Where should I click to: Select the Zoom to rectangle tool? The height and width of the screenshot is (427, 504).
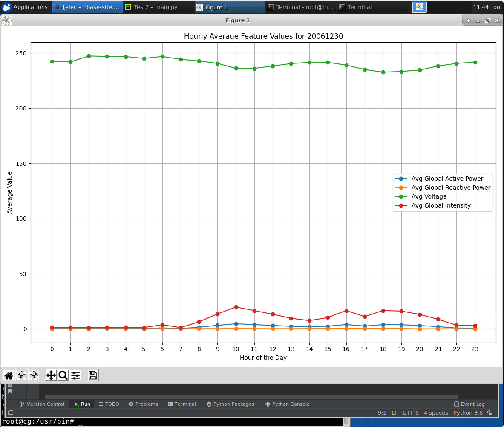63,375
